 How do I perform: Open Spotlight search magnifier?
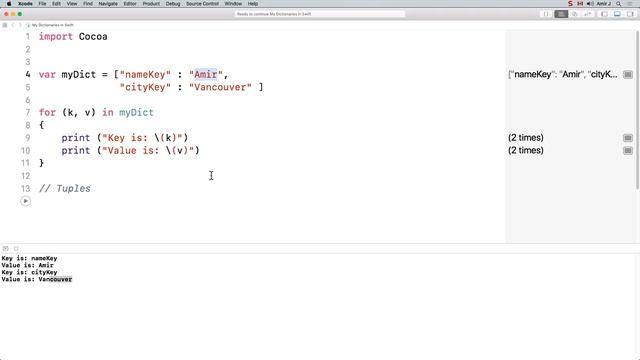click(619, 4)
